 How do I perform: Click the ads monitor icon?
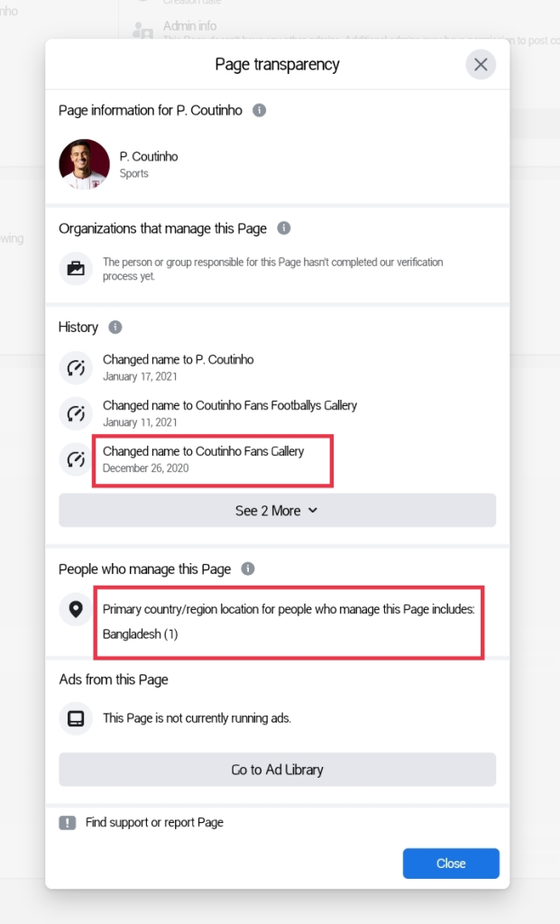(76, 718)
